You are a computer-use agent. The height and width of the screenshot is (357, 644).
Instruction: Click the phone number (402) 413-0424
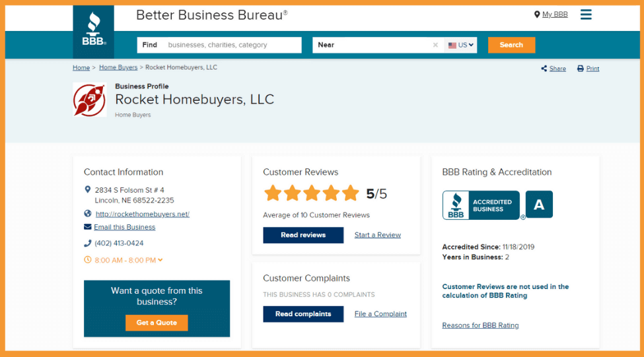(x=119, y=243)
